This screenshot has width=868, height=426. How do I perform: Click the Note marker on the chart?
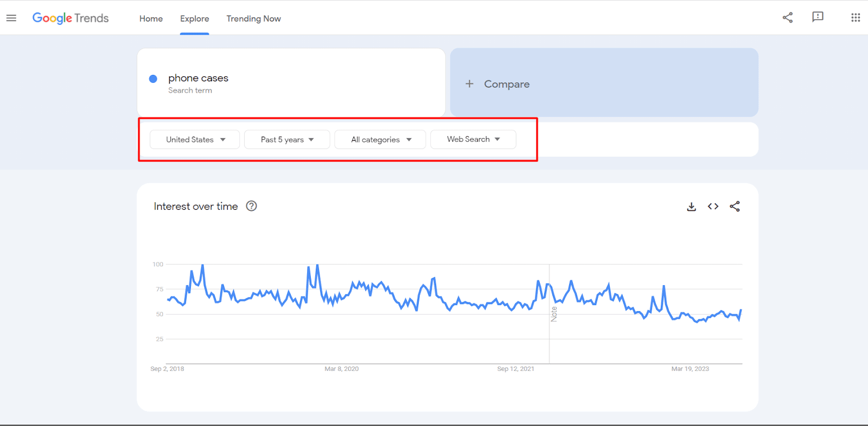[x=554, y=314]
